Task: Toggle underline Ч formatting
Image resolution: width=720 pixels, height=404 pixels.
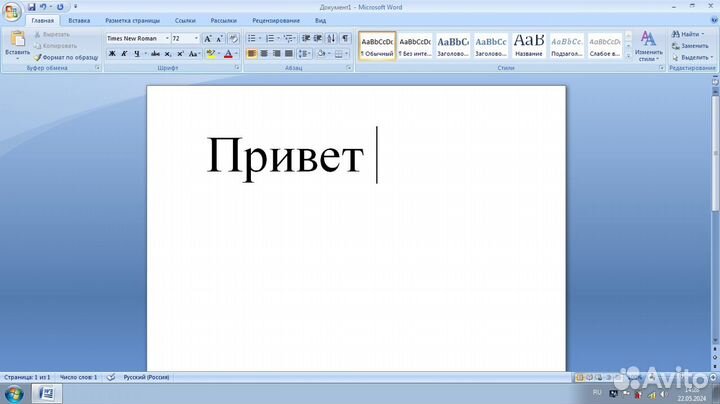Action: click(x=137, y=54)
